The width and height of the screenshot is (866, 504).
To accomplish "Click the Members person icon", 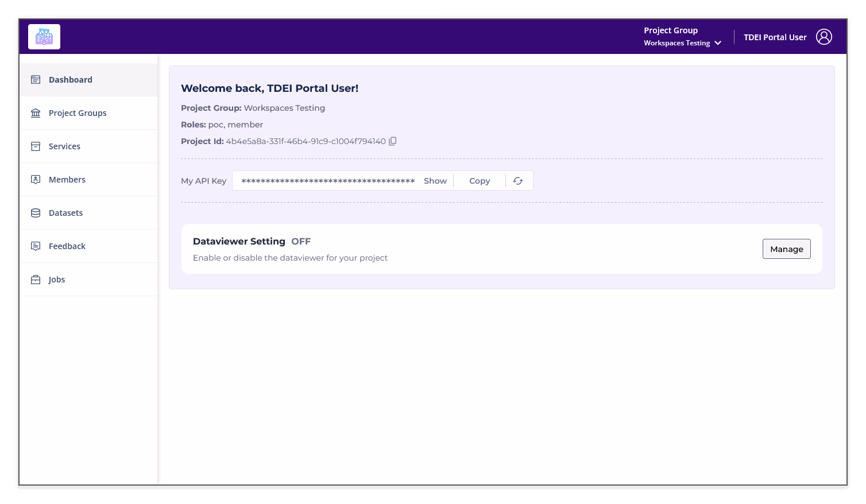I will pos(36,180).
